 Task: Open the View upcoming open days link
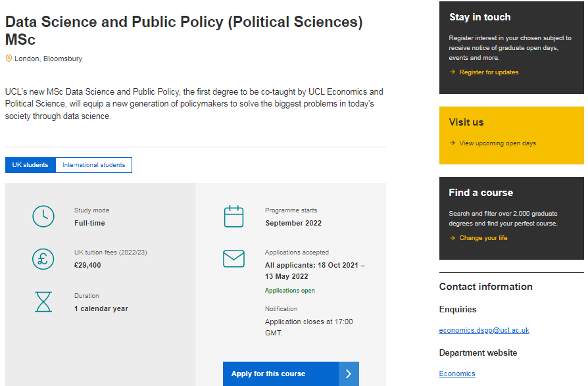[x=497, y=143]
